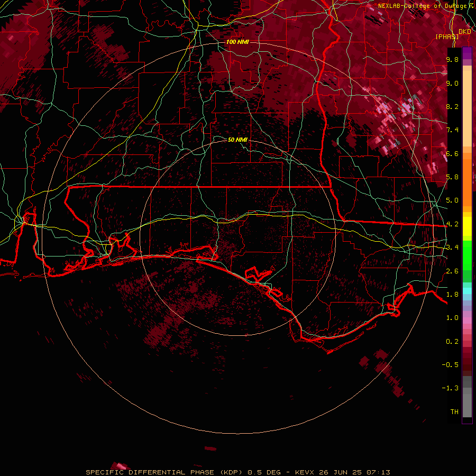Click the -1.3 scale value
Image resolution: width=476 pixels, height=476 pixels.
coord(450,388)
